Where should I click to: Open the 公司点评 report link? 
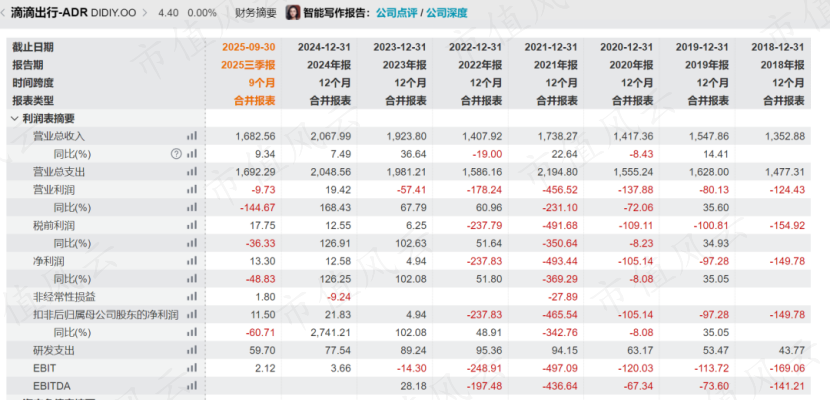click(x=397, y=13)
